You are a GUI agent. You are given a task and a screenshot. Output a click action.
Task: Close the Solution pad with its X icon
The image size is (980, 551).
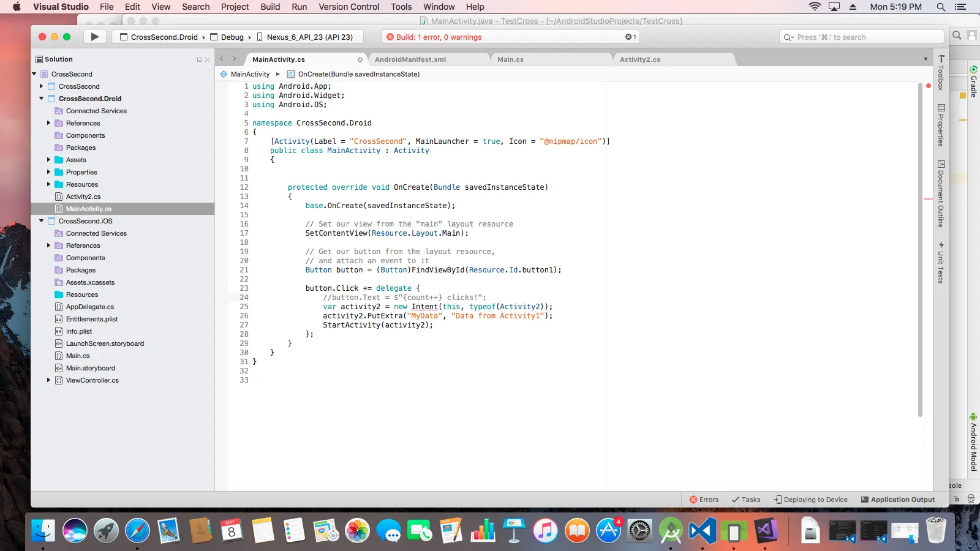pyautogui.click(x=207, y=60)
